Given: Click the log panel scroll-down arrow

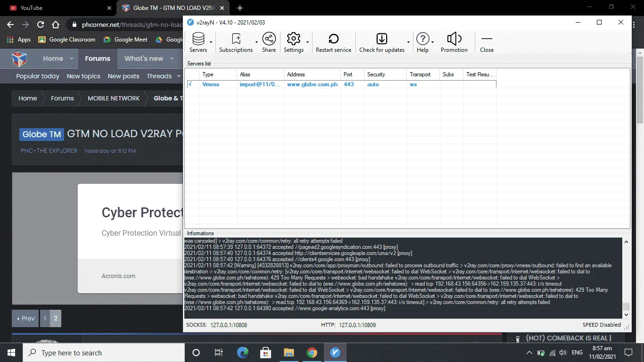Looking at the screenshot, I should tap(626, 314).
